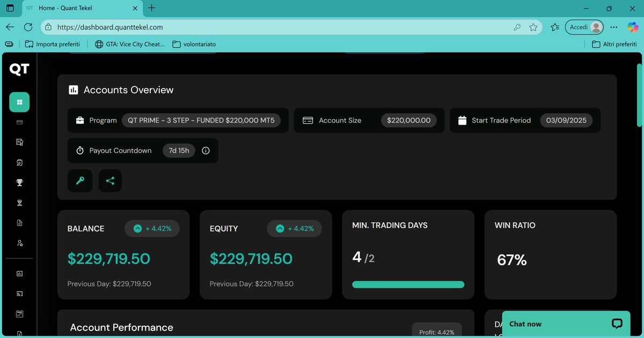644x338 pixels.
Task: Open the user star icon in sidebar
Action: pos(19,243)
